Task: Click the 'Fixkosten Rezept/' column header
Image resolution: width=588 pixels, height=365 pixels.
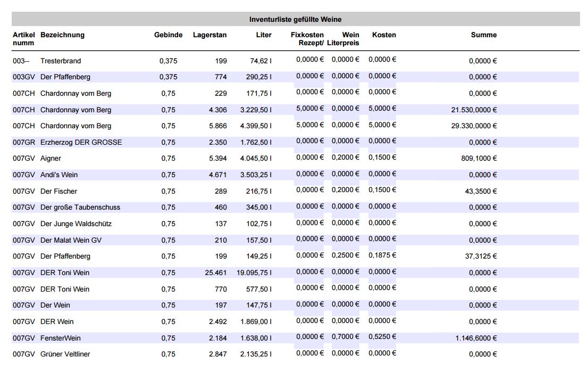Action: [307, 39]
